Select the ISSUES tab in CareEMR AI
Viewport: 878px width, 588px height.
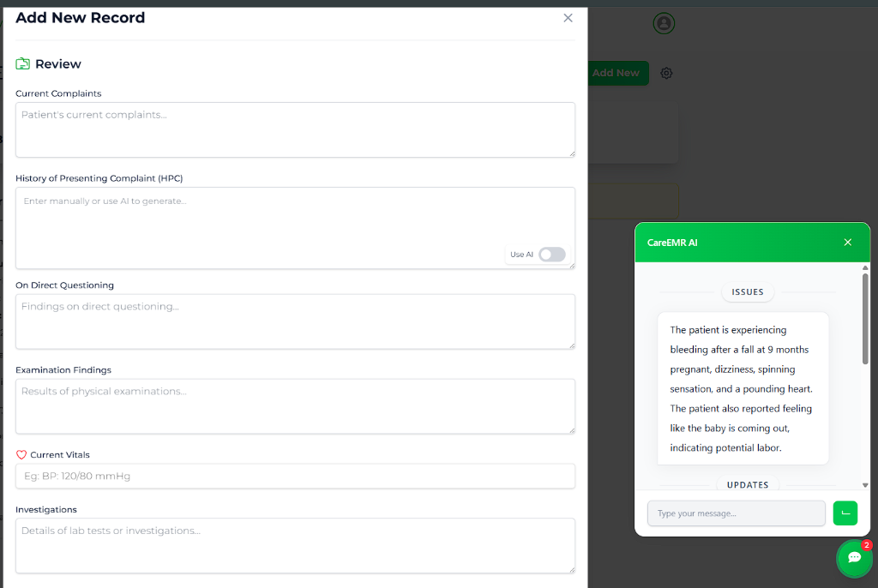coord(747,291)
